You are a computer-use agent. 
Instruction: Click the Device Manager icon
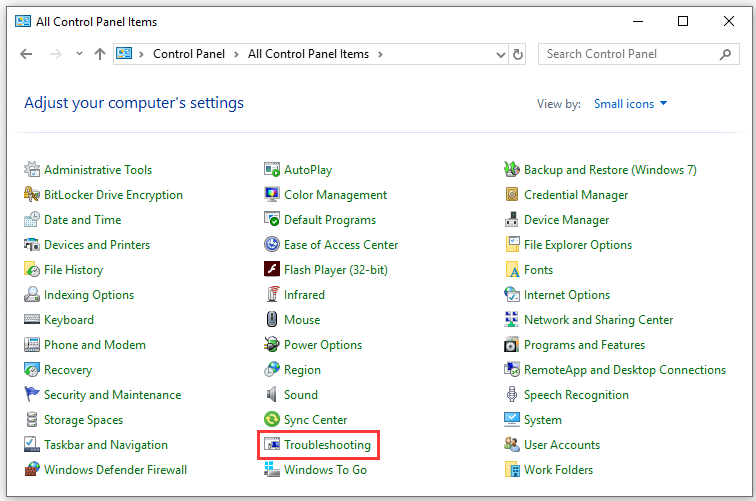coord(512,219)
